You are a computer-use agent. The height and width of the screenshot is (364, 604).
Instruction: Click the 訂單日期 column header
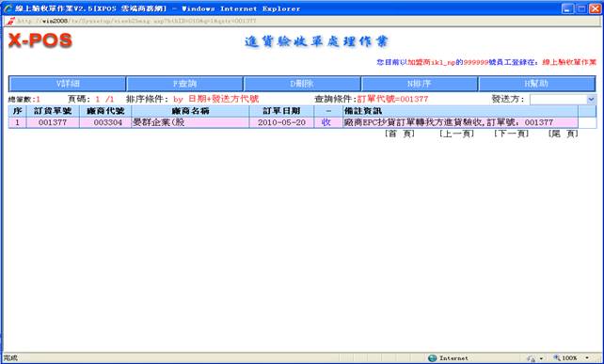pos(281,111)
